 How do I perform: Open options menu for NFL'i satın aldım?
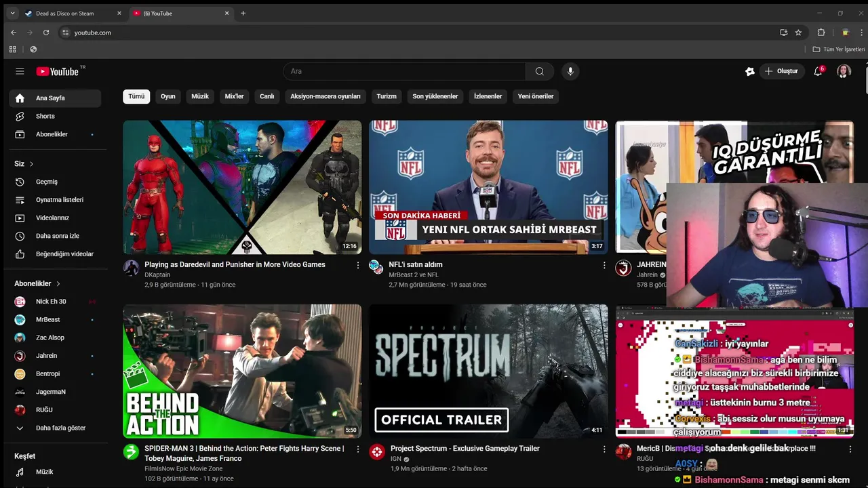[x=604, y=265]
